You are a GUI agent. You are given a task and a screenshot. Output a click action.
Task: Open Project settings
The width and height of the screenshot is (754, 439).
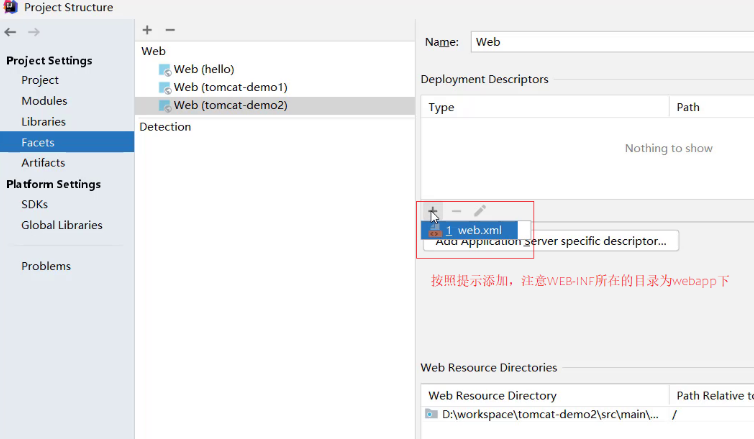tap(40, 80)
